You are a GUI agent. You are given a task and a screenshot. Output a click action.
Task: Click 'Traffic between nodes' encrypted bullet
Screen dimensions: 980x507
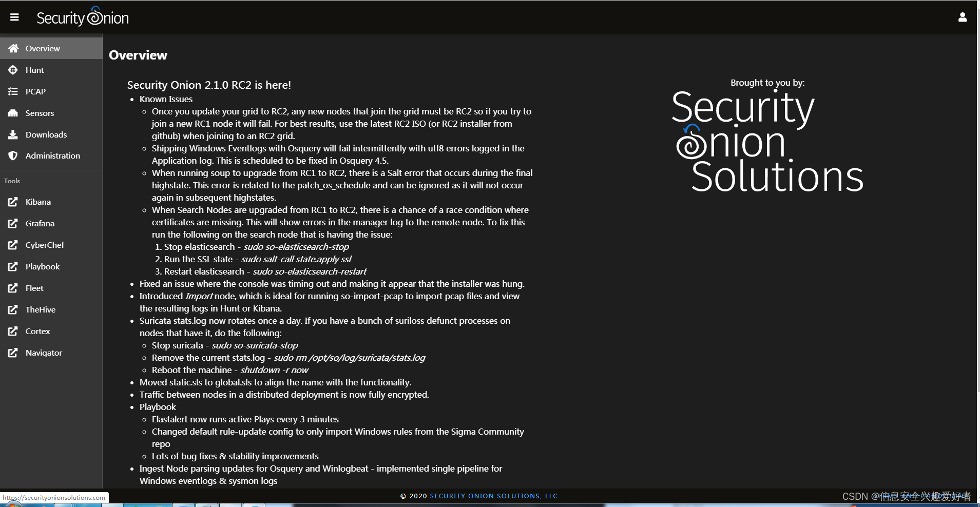pos(284,395)
